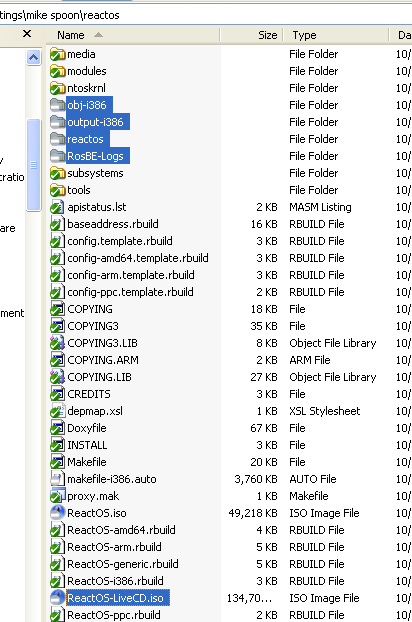Screen dimensions: 412x622
Task: Click the apistatus.lst file icon
Action: [57, 207]
